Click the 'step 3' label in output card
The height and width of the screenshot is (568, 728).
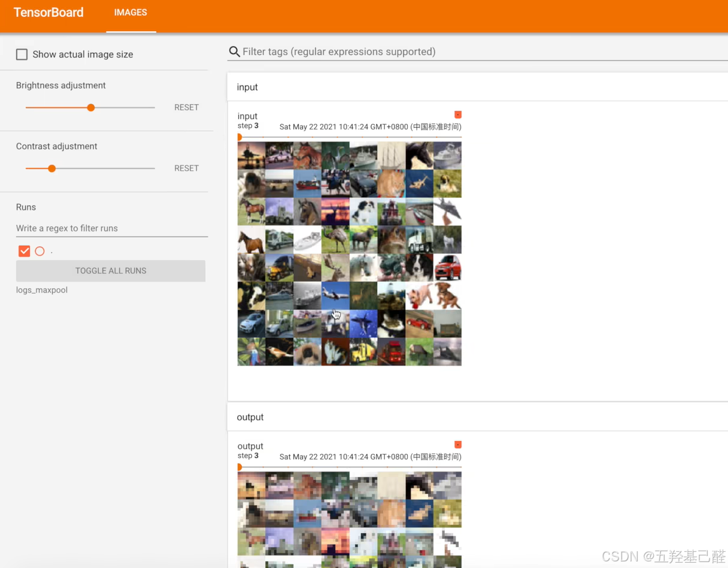click(x=248, y=456)
